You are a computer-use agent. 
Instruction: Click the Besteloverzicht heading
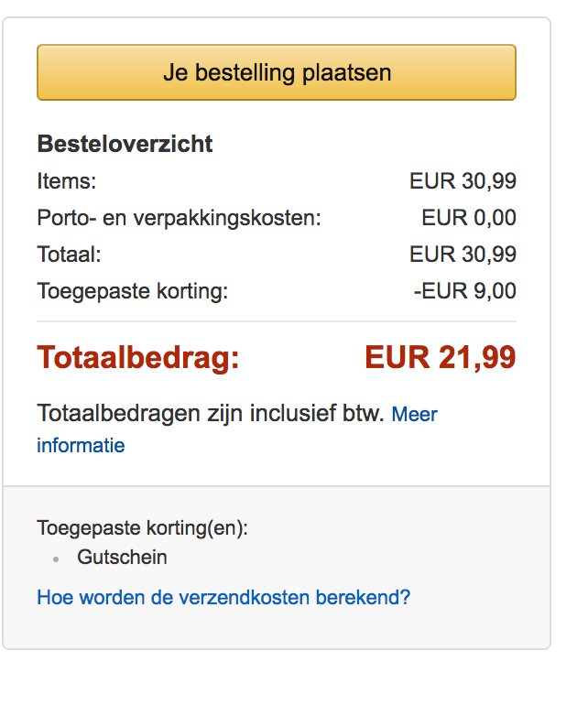coord(125,144)
